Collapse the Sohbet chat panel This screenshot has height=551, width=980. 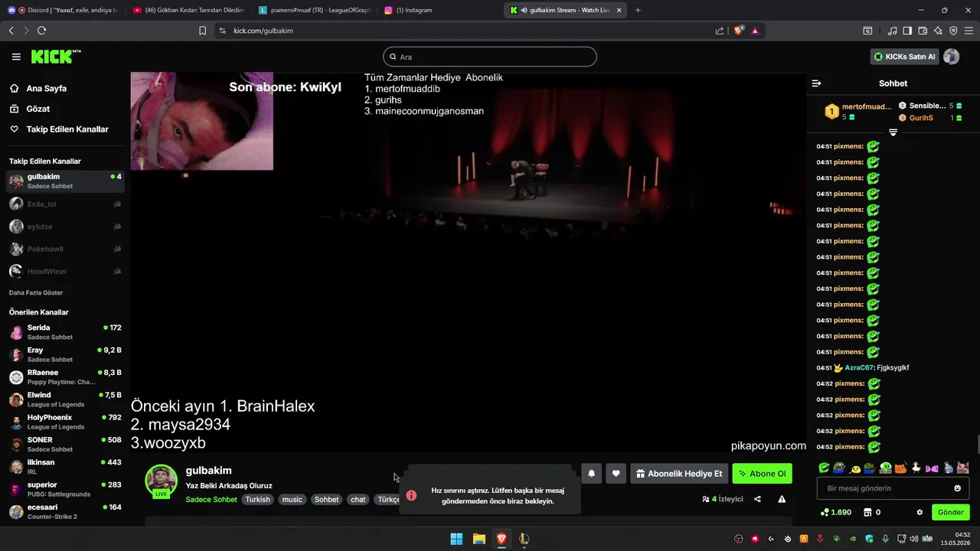816,83
